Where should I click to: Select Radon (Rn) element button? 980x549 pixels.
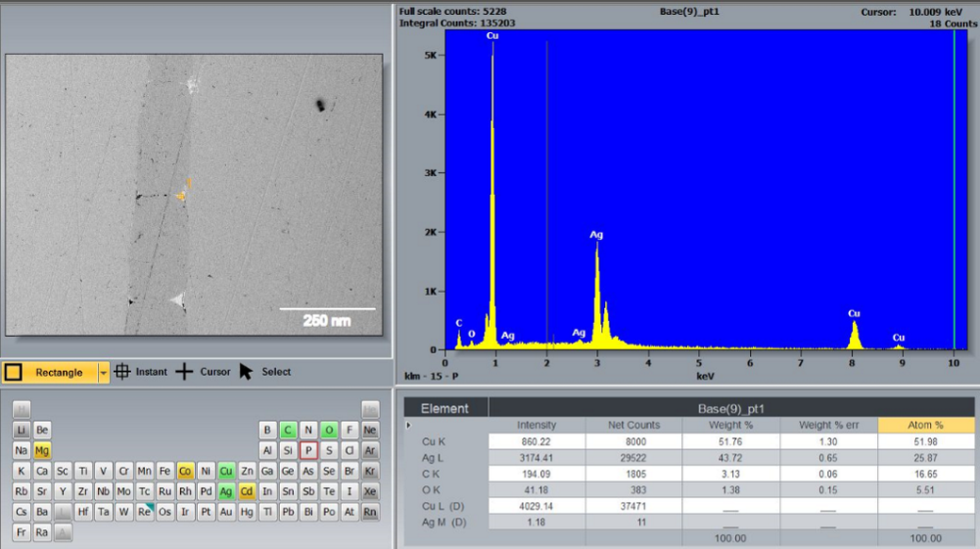[x=370, y=513]
